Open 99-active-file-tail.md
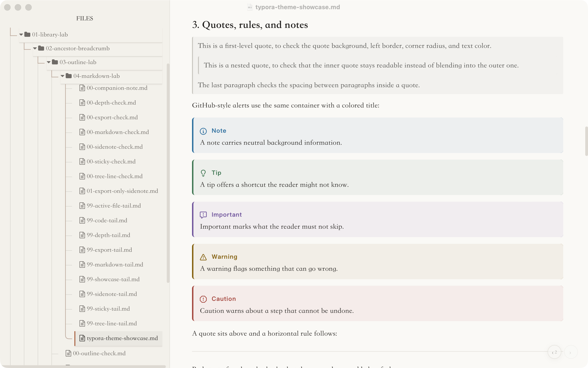Screen dimensions: 588x368 tap(114, 206)
